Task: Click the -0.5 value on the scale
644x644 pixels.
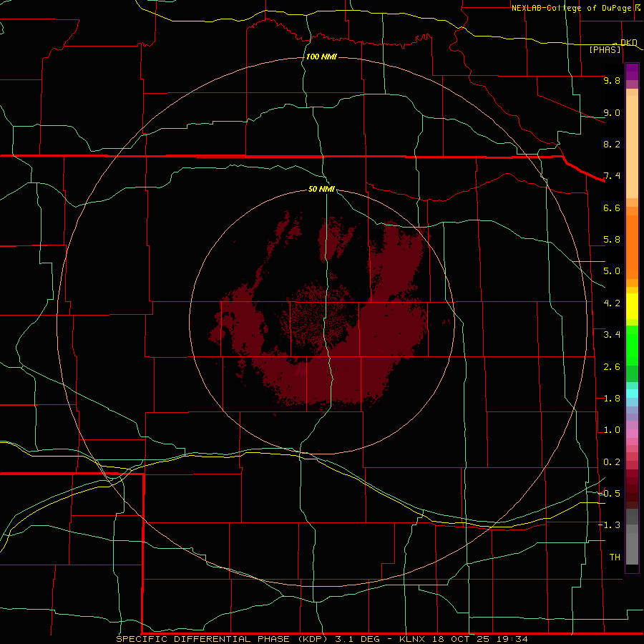Action: coord(610,493)
